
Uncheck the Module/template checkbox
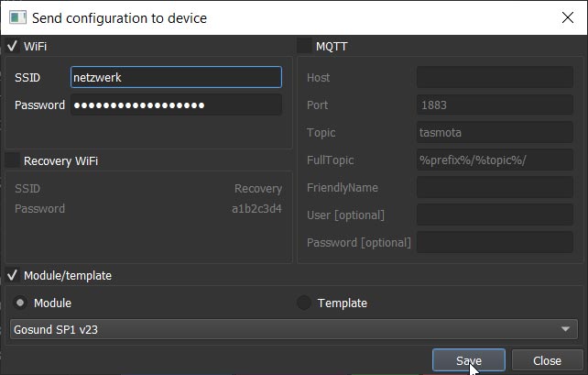(13, 276)
